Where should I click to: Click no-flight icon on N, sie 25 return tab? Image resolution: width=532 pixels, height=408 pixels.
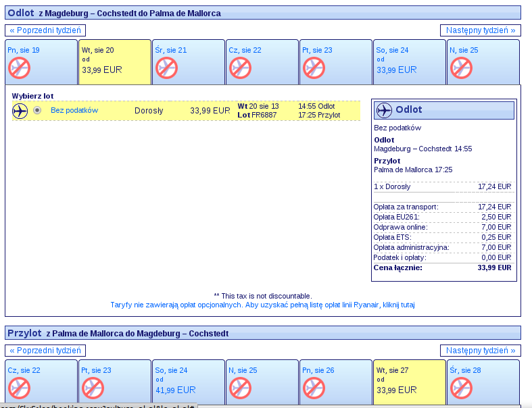(x=240, y=388)
